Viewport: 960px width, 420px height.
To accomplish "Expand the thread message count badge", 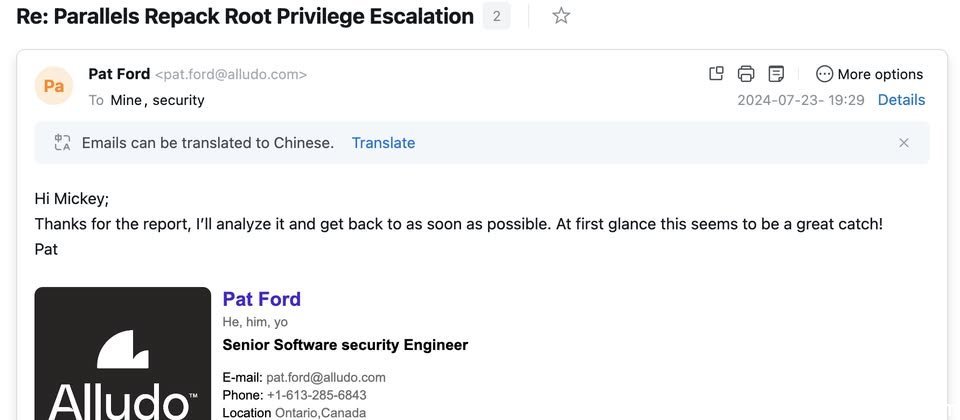I will [x=497, y=16].
